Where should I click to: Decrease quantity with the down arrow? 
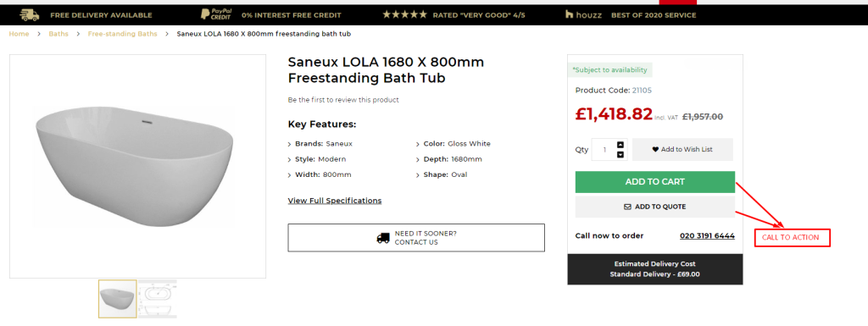pyautogui.click(x=620, y=155)
